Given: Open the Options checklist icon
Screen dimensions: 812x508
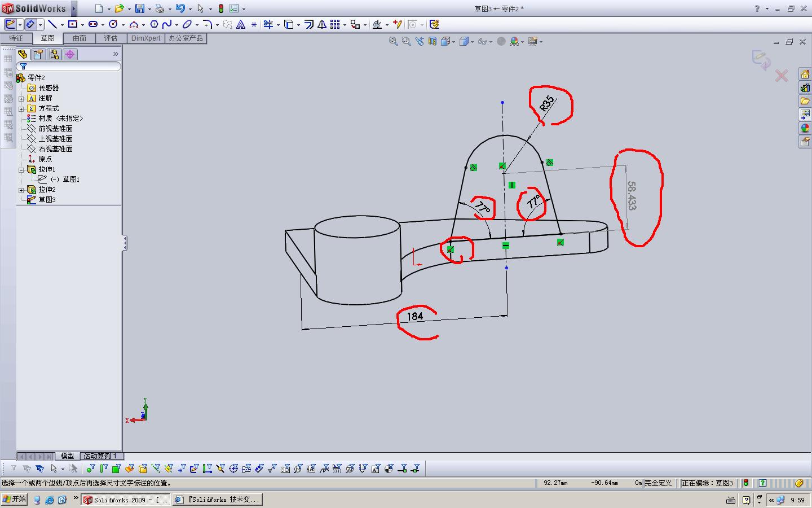Looking at the screenshot, I should (234, 8).
